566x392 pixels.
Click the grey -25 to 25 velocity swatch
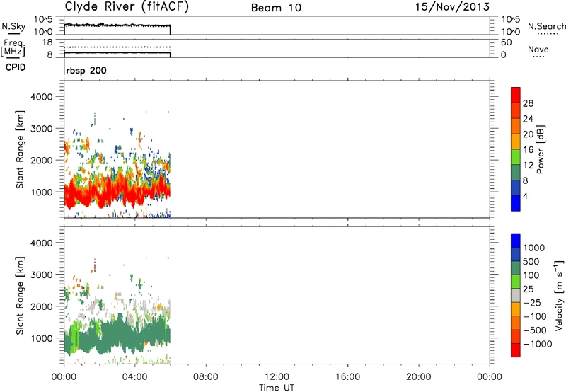tap(516, 296)
